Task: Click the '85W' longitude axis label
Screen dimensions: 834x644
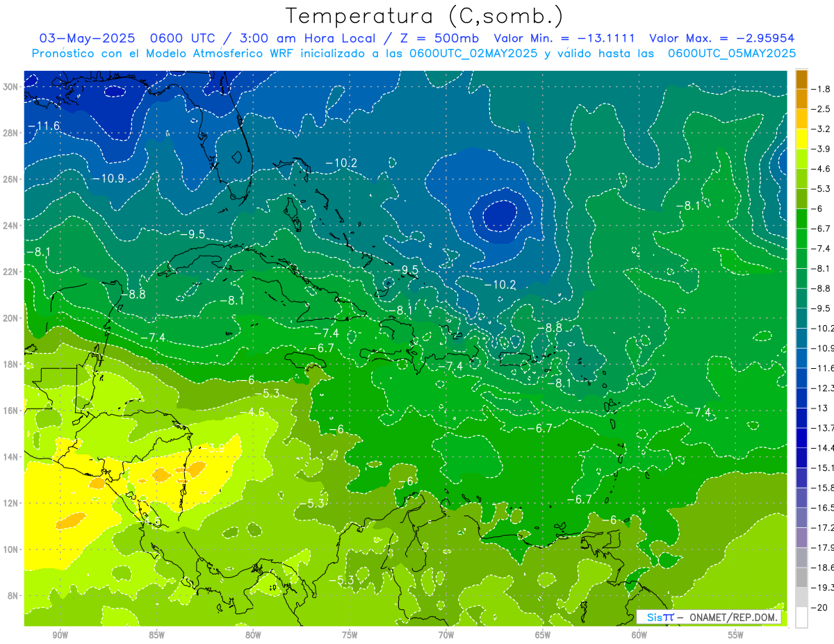Action: (x=156, y=635)
